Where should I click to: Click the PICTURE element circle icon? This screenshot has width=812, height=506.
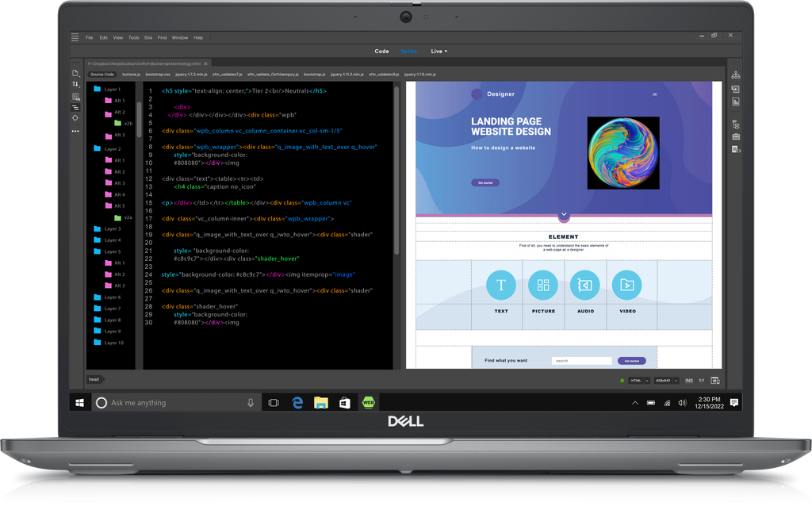coord(542,285)
